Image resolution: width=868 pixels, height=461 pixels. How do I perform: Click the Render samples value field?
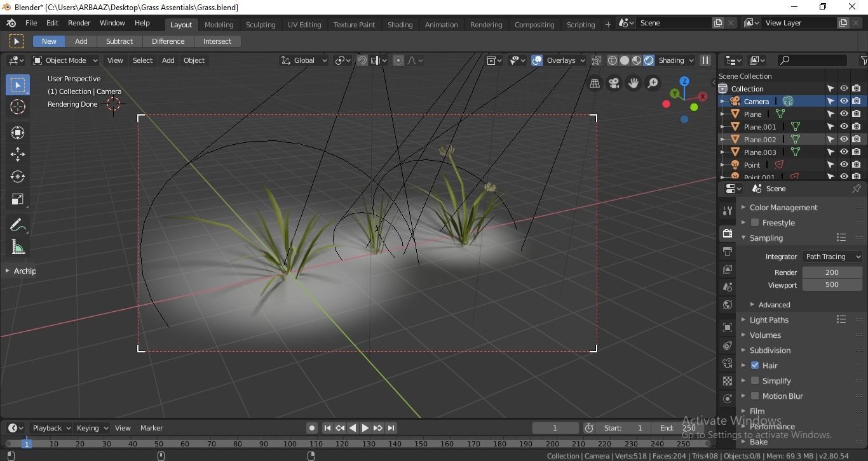coord(832,272)
